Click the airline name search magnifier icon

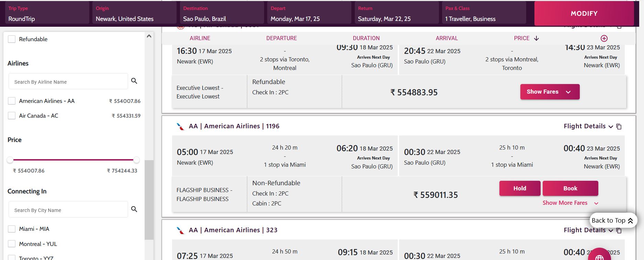[134, 81]
